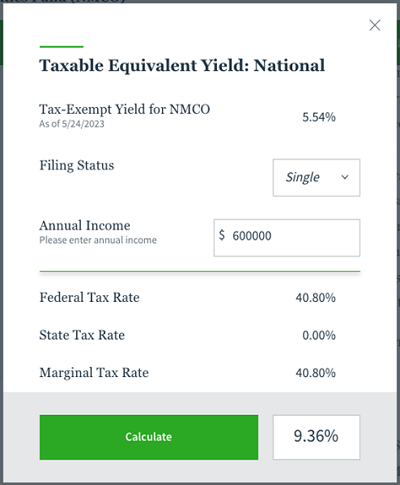The image size is (400, 485).
Task: Click the State Tax Rate label
Action: tap(82, 335)
